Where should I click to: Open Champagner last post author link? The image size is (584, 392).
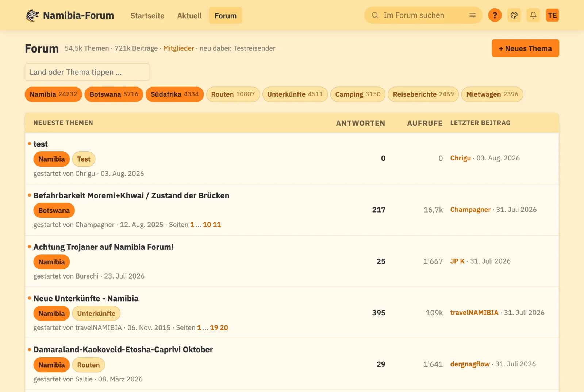pos(470,210)
